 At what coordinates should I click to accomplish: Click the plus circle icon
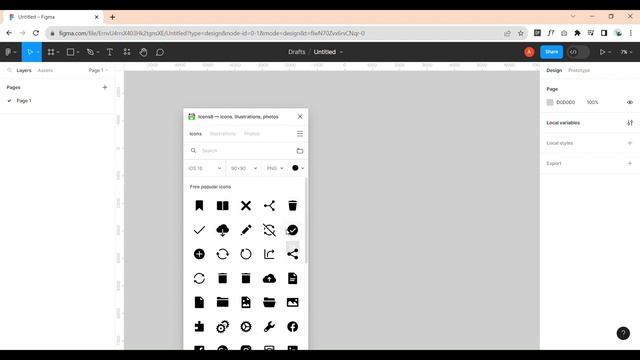click(x=199, y=254)
